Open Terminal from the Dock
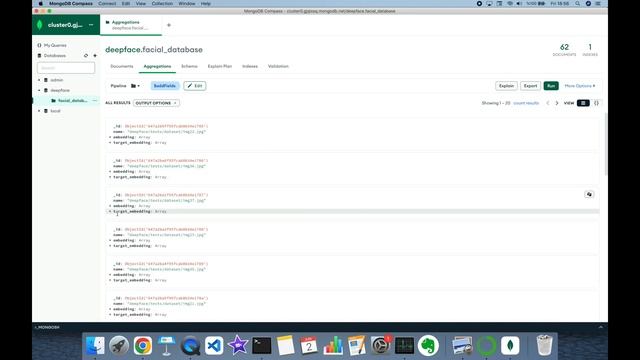The height and width of the screenshot is (360, 640). pos(262,346)
